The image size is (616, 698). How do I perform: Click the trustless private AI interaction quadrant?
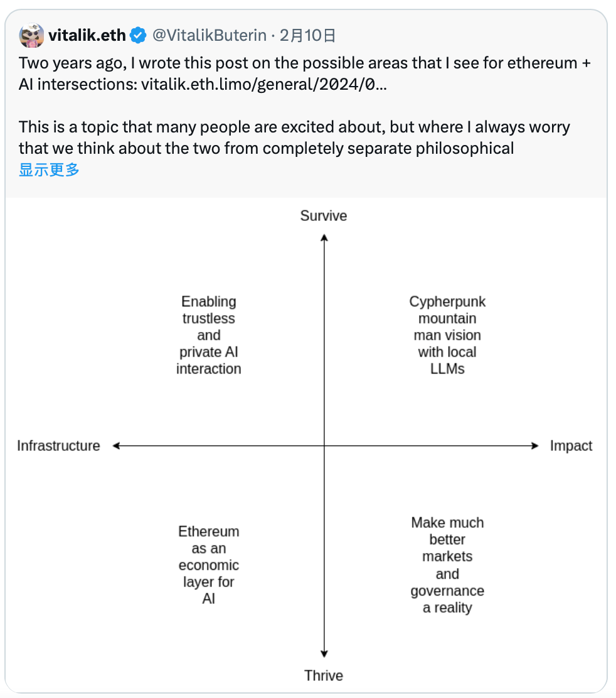[x=208, y=335]
